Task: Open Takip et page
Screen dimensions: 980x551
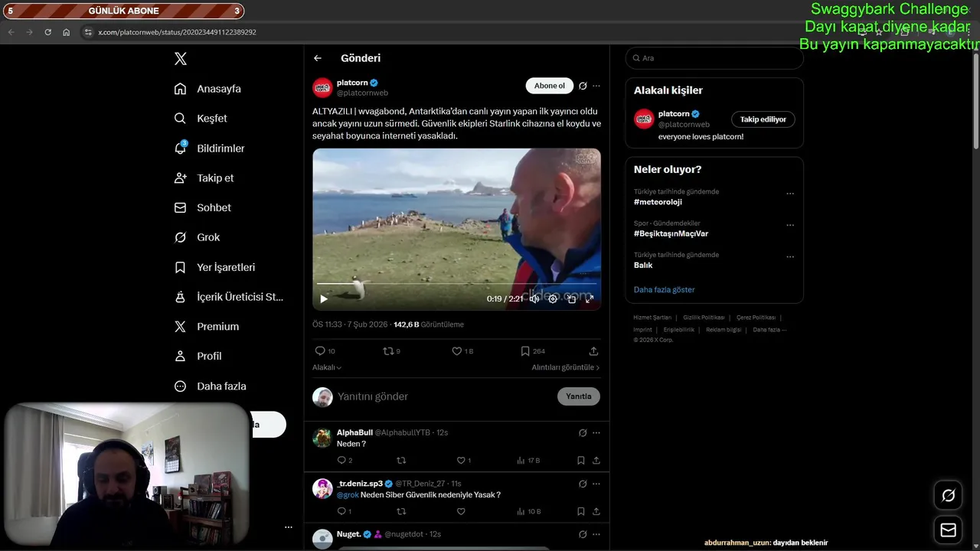Action: 204,178
